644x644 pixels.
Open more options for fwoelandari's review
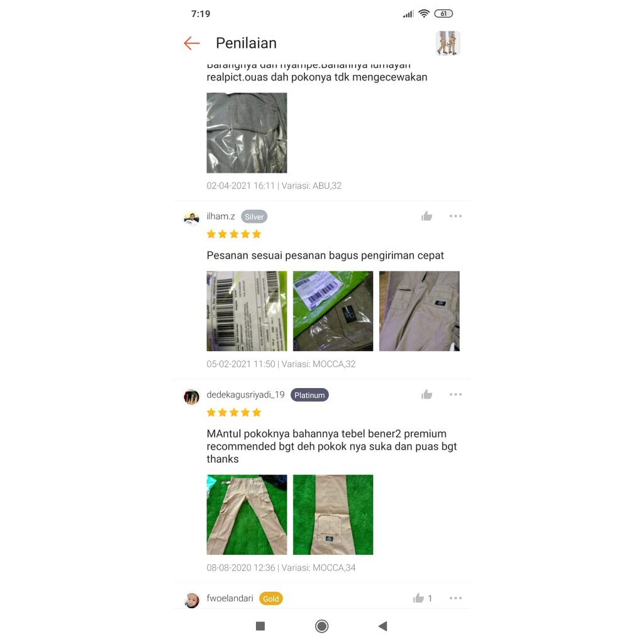coord(455,598)
